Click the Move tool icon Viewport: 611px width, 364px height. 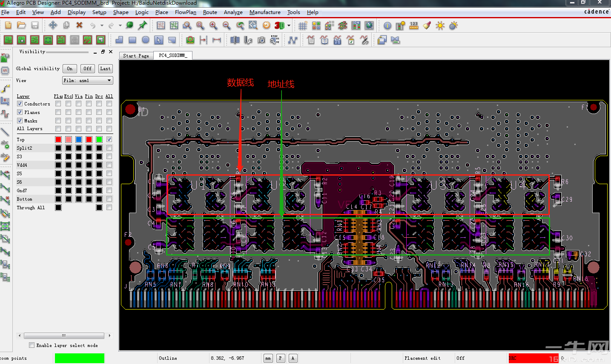[x=53, y=26]
